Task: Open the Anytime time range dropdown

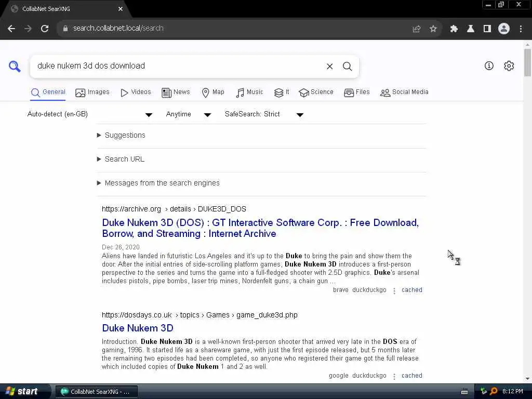Action: 188,114
